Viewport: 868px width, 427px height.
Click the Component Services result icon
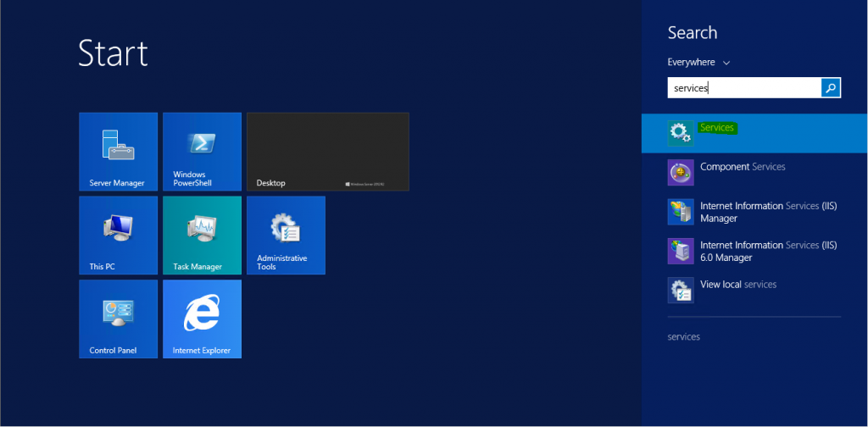(681, 172)
